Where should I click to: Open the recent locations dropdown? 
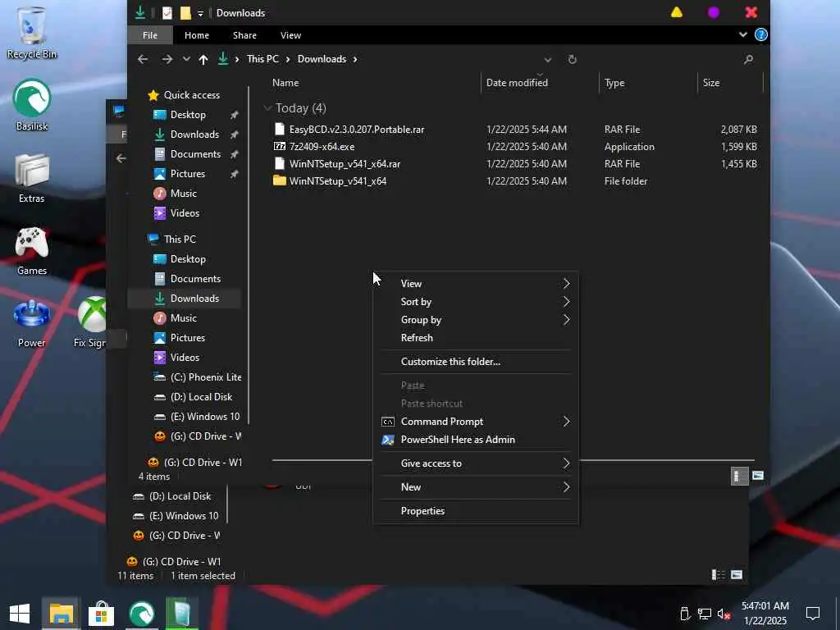click(186, 59)
